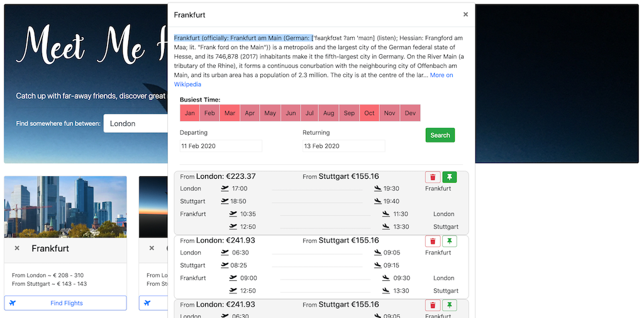
Task: Pin the third, partially visible flight option
Action: click(450, 305)
